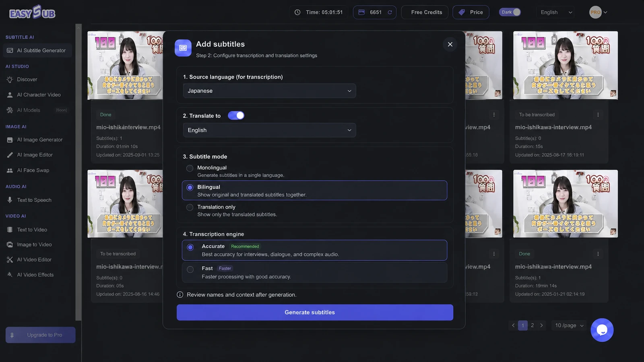Open the chat support bubble icon
The height and width of the screenshot is (362, 644).
(602, 330)
